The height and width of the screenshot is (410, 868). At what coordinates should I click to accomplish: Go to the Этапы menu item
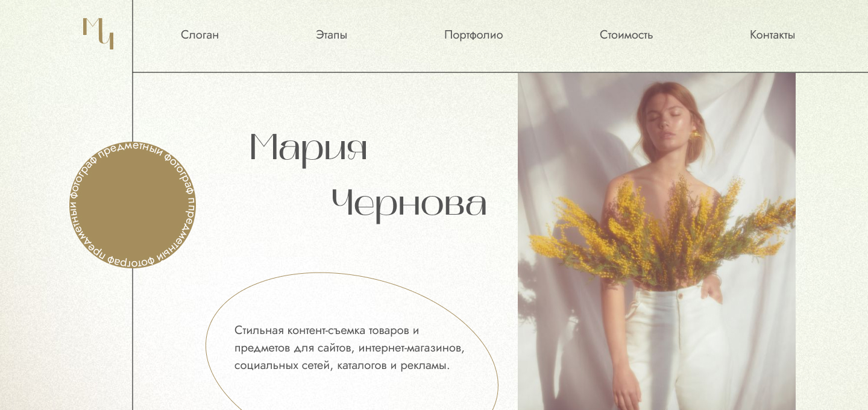click(332, 35)
